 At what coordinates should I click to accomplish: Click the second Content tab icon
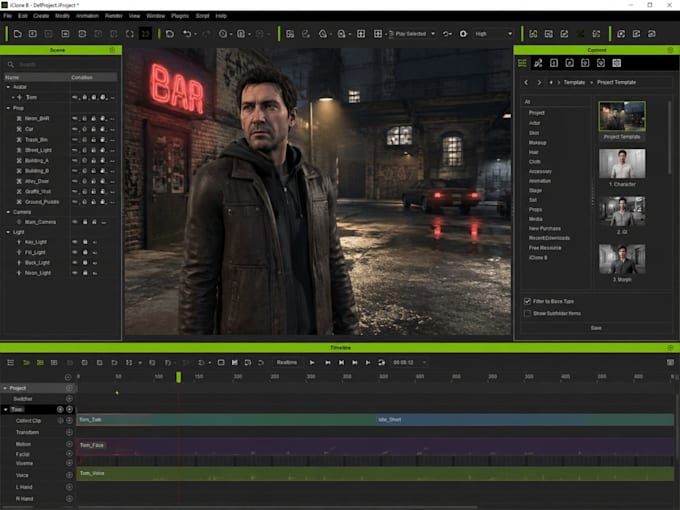pos(538,63)
